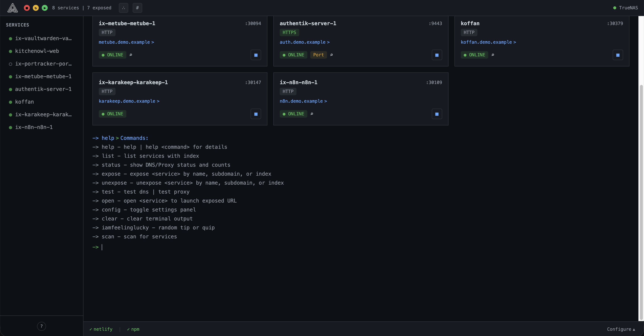Click the yellow restart icon in the header
644x336 pixels.
36,8
